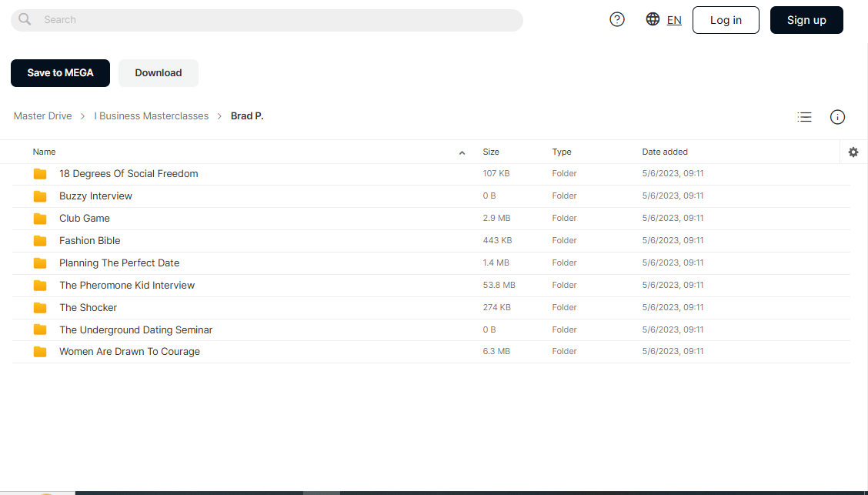Click the Folder type in Club Game row
Viewport: 868px width, 495px height.
[x=564, y=218]
